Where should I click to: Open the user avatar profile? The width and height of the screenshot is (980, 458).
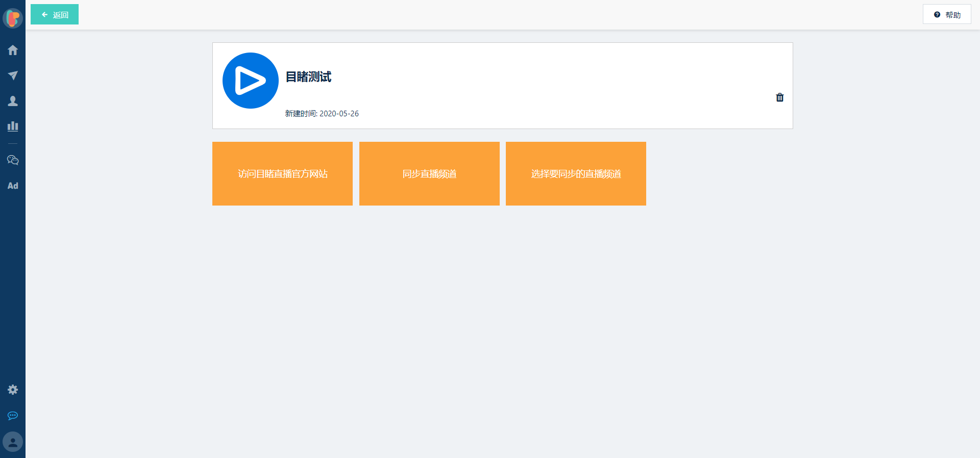(x=13, y=442)
